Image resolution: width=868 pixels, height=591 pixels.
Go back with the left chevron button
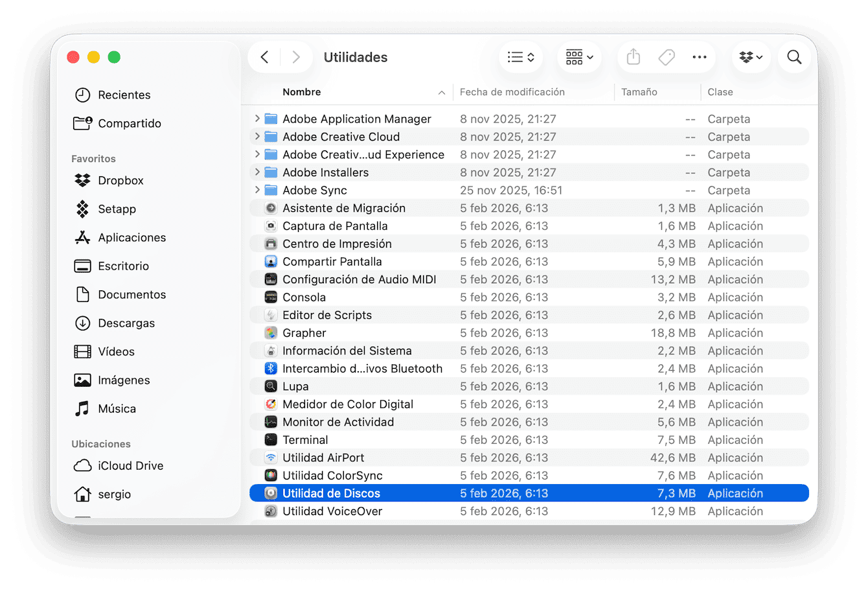tap(264, 57)
